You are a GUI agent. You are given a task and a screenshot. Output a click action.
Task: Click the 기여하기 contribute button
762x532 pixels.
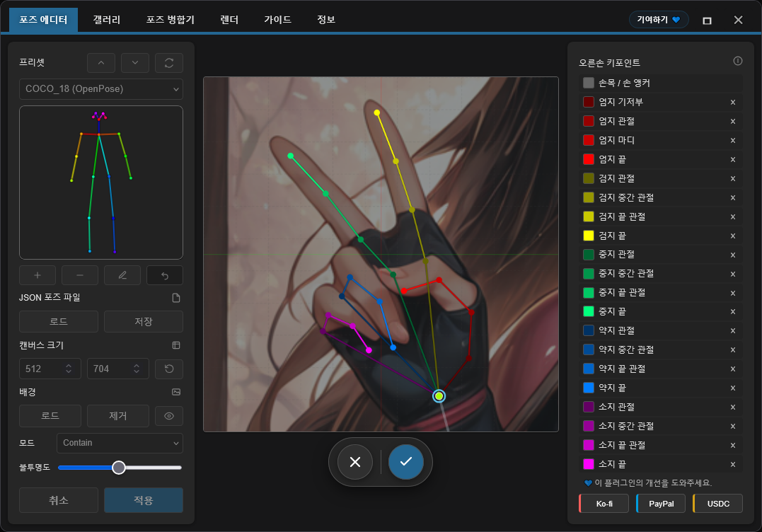pyautogui.click(x=659, y=19)
